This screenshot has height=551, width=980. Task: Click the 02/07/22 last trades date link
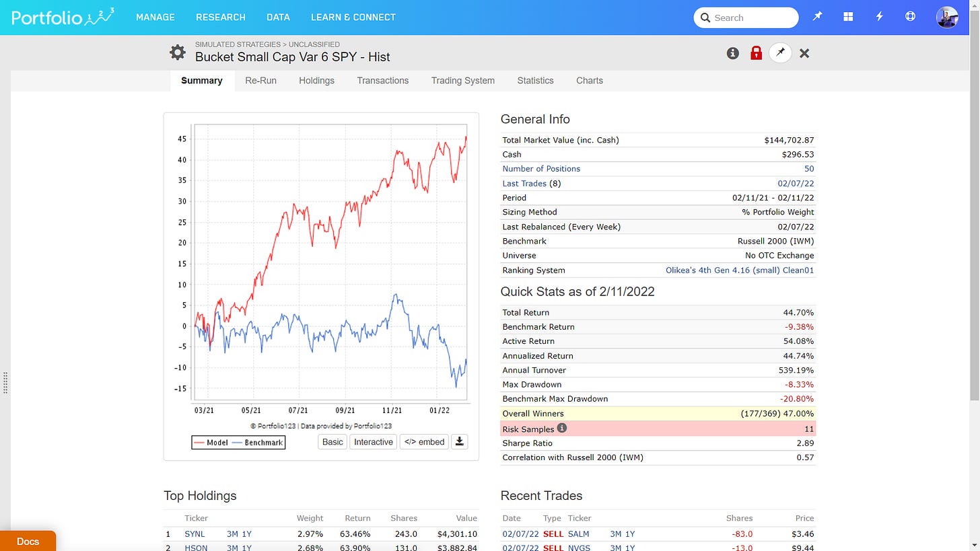[x=796, y=183]
